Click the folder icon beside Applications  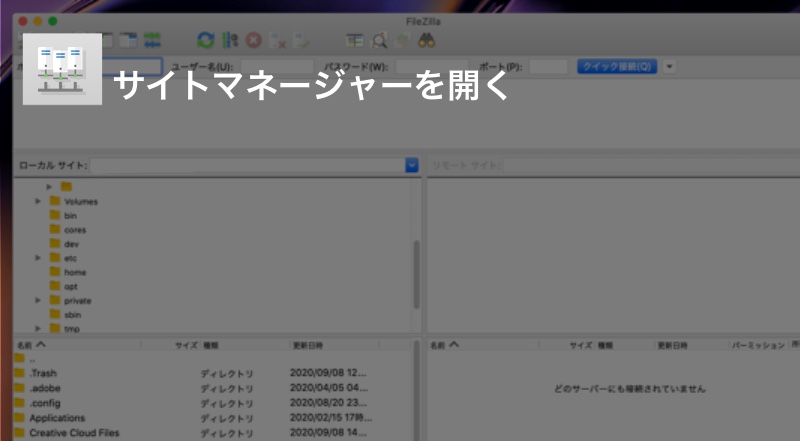19,418
